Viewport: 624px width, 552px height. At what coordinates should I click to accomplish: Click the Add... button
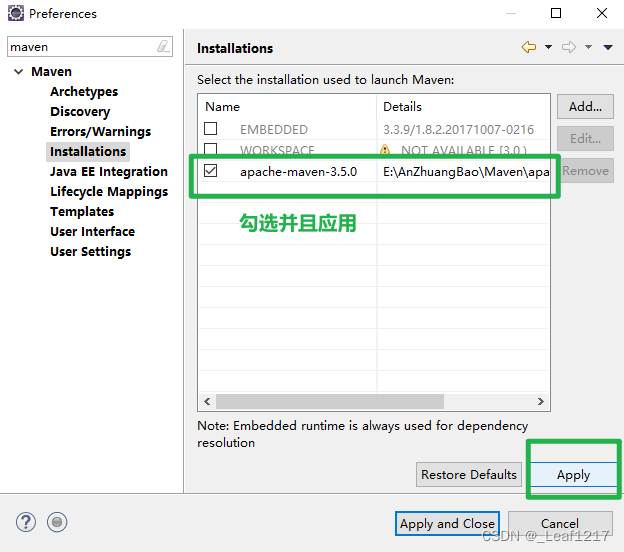coord(585,107)
